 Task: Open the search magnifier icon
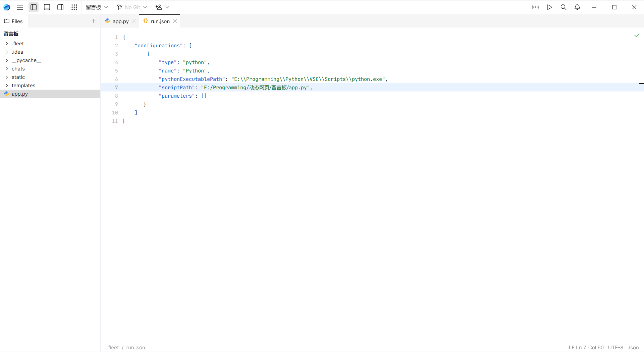pyautogui.click(x=563, y=7)
